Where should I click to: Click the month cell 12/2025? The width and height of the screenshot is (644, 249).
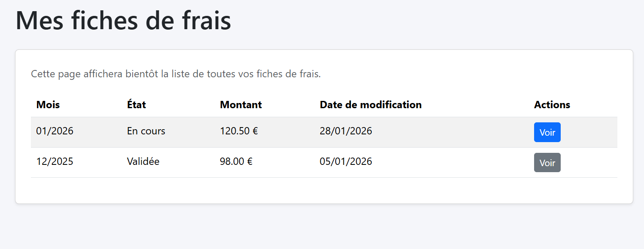pyautogui.click(x=55, y=161)
